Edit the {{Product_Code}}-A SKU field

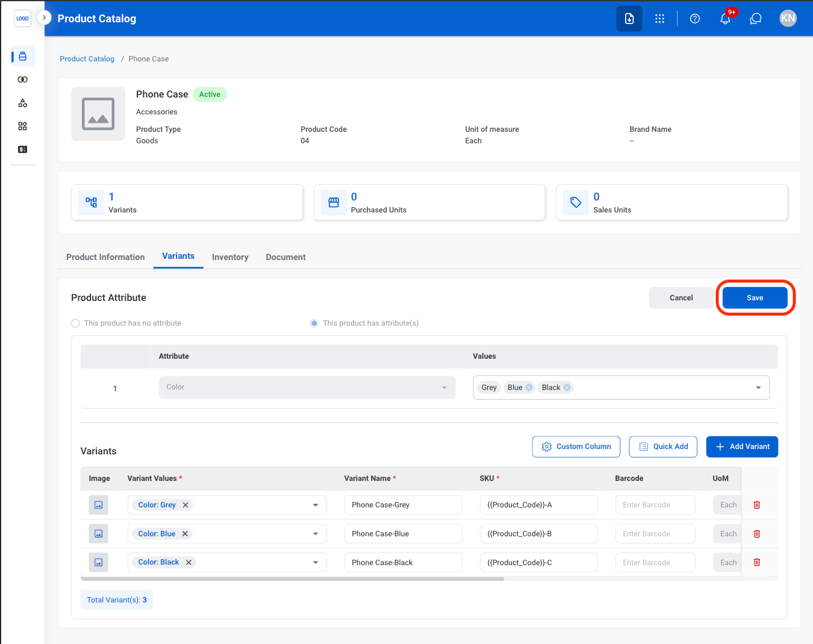point(539,505)
